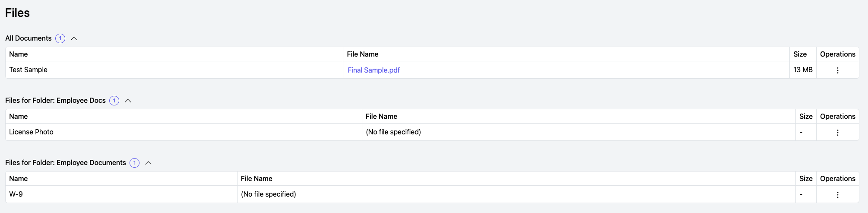Select the License Photo row name
The width and height of the screenshot is (868, 213).
point(31,132)
